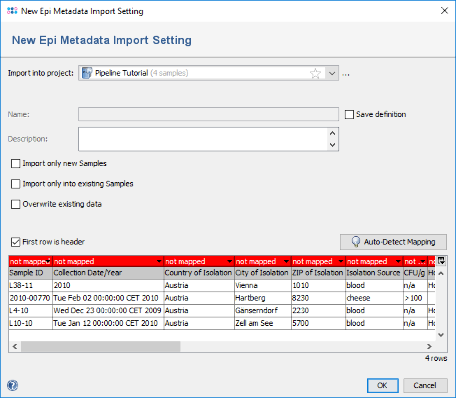456x398 pixels.
Task: Click description scroll up arrow
Action: [x=332, y=133]
